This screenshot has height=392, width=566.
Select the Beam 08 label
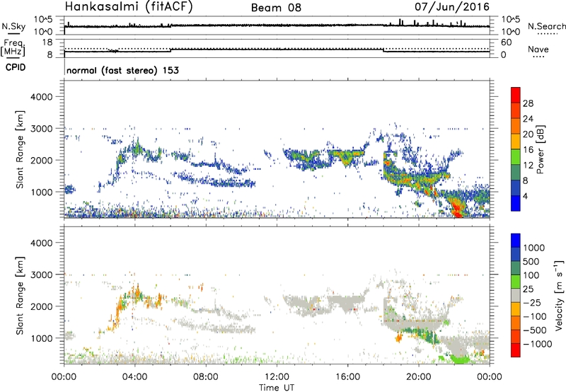(x=276, y=8)
